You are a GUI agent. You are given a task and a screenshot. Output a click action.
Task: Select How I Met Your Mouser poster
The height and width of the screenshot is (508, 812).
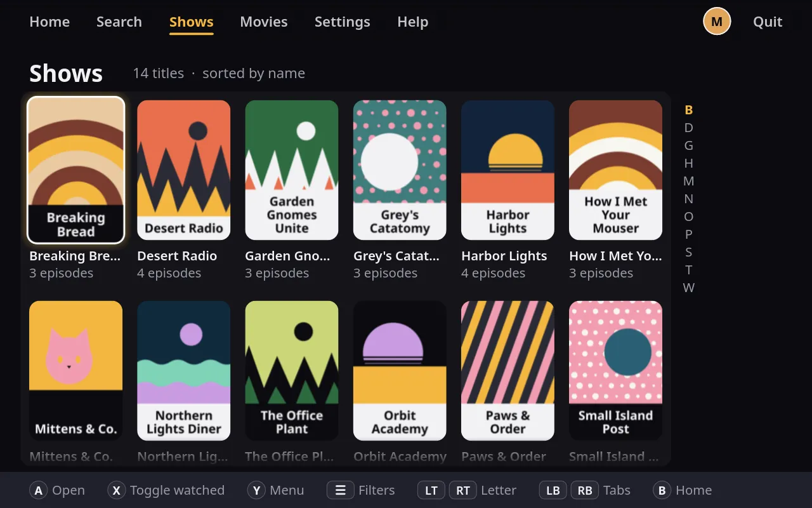[615, 170]
